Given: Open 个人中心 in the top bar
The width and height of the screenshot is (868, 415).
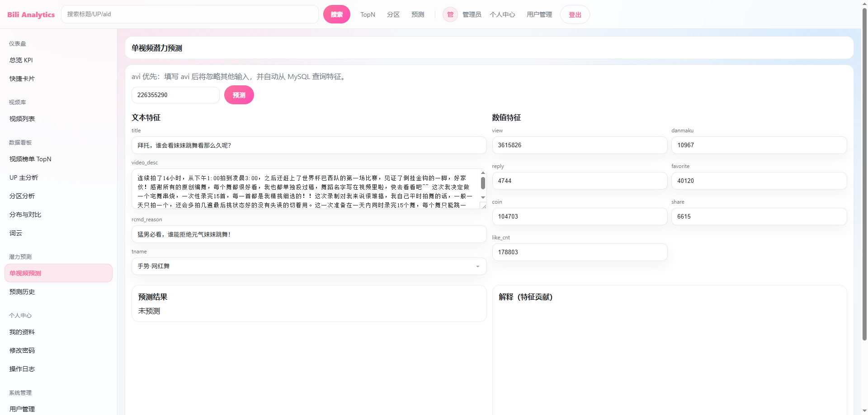Looking at the screenshot, I should point(502,14).
